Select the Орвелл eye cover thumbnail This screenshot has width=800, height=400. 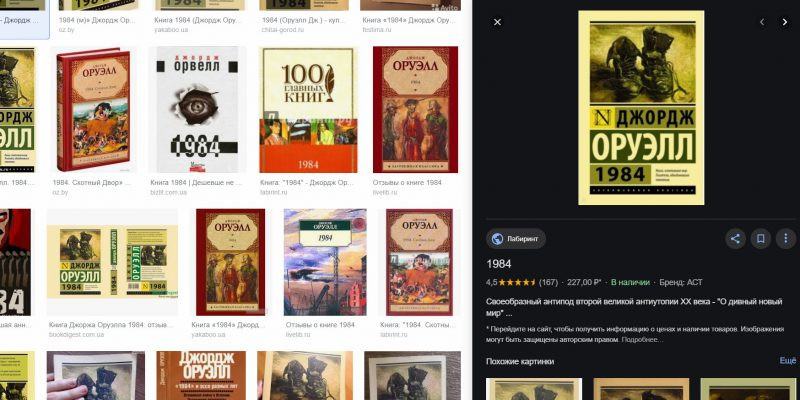click(x=198, y=110)
